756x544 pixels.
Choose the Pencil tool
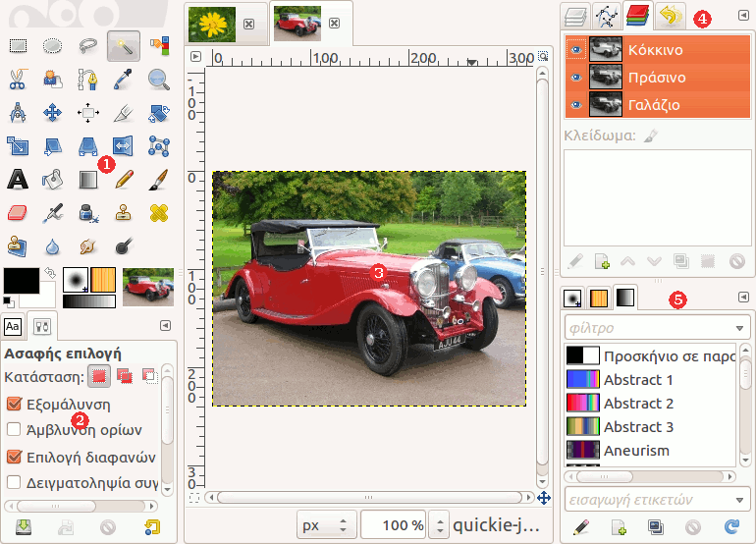[124, 179]
